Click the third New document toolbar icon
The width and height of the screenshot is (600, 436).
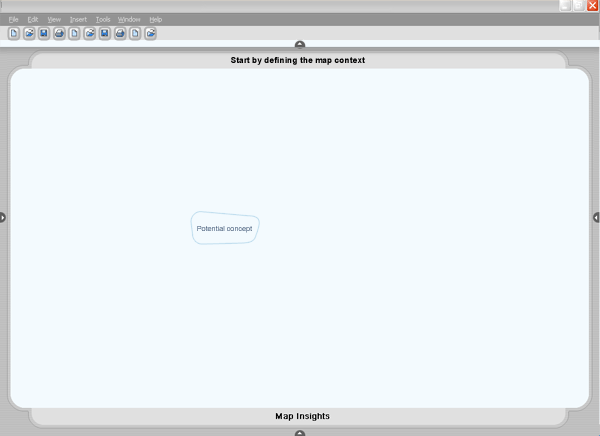(135, 33)
